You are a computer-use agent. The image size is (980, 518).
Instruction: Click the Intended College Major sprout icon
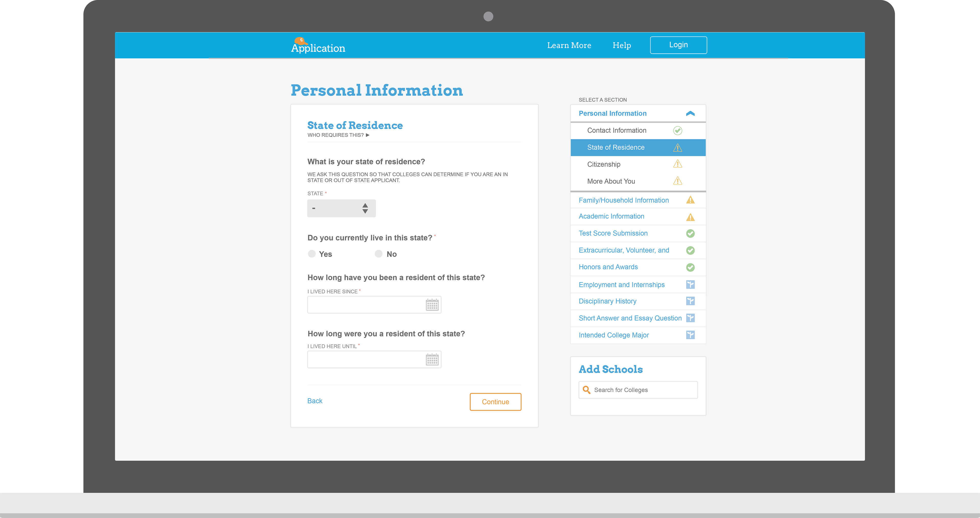pos(690,335)
